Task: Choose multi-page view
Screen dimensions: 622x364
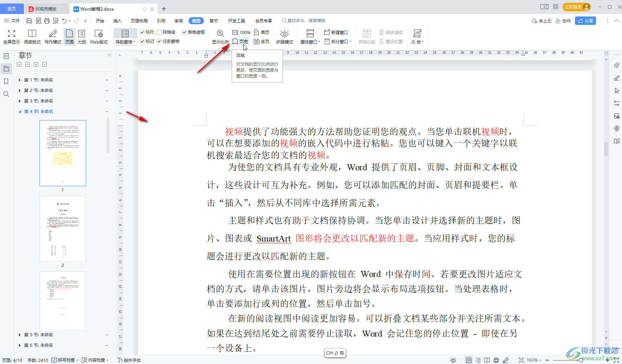Action: pos(262,41)
